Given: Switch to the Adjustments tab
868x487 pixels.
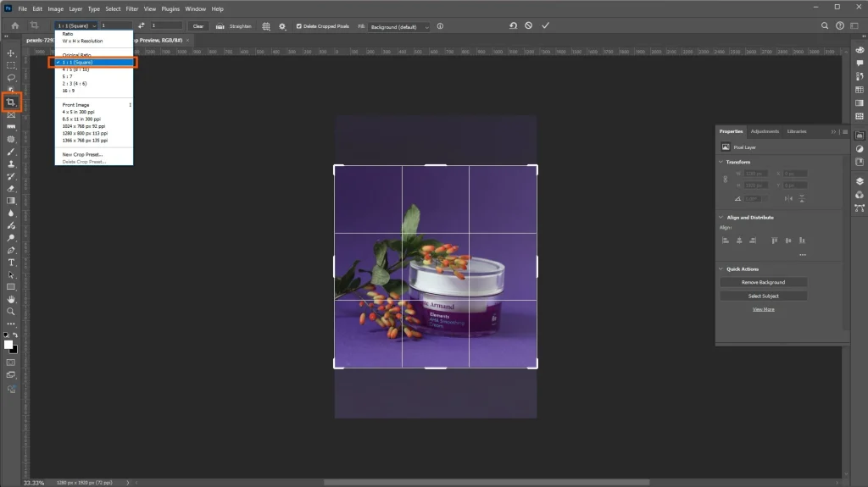Looking at the screenshot, I should [765, 131].
